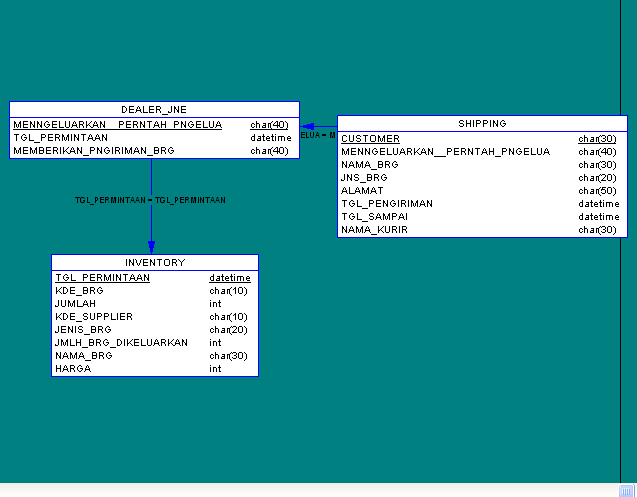This screenshot has width=637, height=497.
Task: Select the INVENTORY table title
Action: (155, 263)
